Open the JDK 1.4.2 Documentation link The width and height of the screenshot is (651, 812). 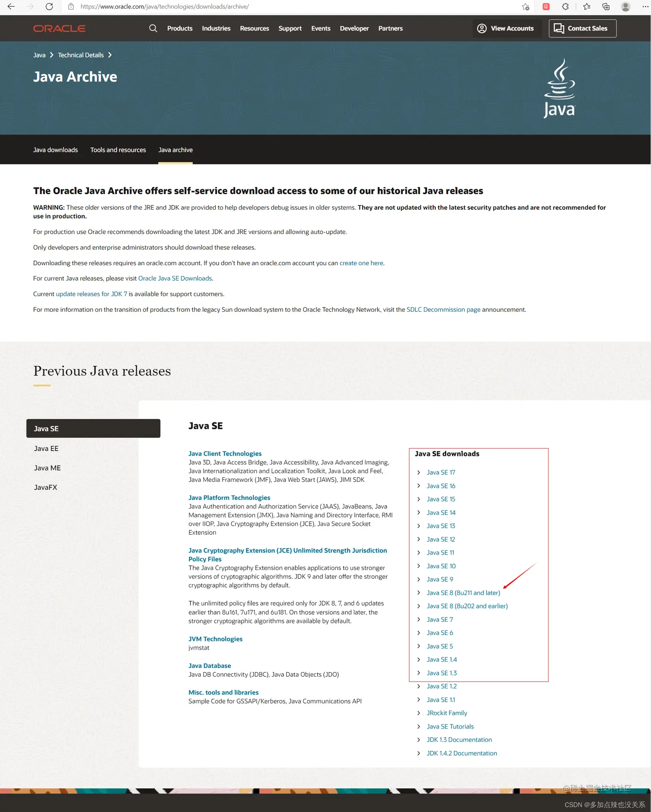click(462, 753)
